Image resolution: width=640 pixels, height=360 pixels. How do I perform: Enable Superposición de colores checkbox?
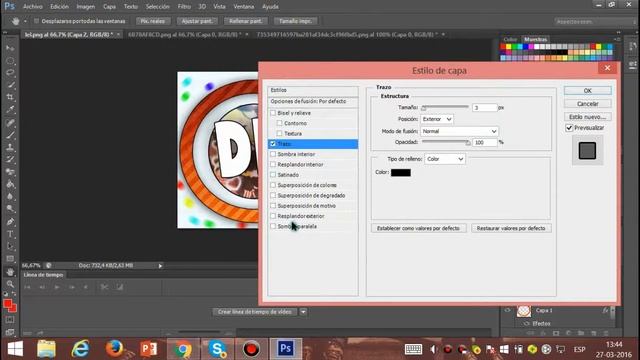click(273, 185)
